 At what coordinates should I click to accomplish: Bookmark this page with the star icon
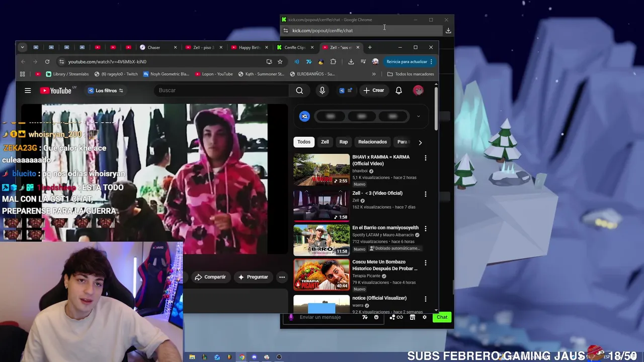[280, 61]
